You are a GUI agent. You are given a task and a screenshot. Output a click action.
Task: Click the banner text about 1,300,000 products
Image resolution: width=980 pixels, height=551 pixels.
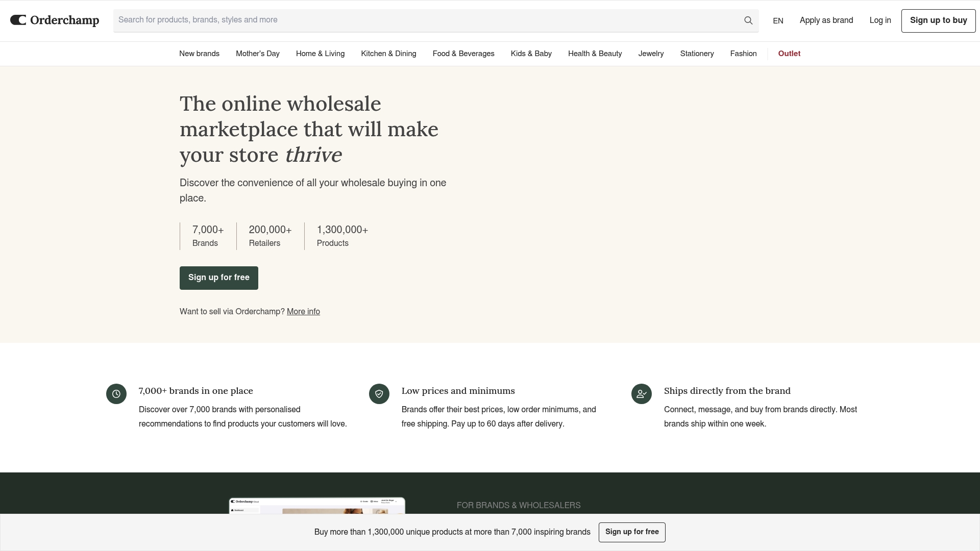(x=452, y=532)
